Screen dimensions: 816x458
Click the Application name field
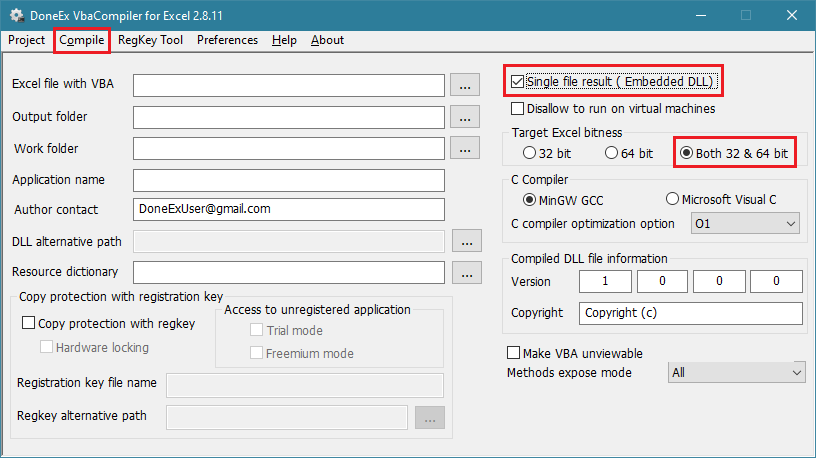[289, 180]
